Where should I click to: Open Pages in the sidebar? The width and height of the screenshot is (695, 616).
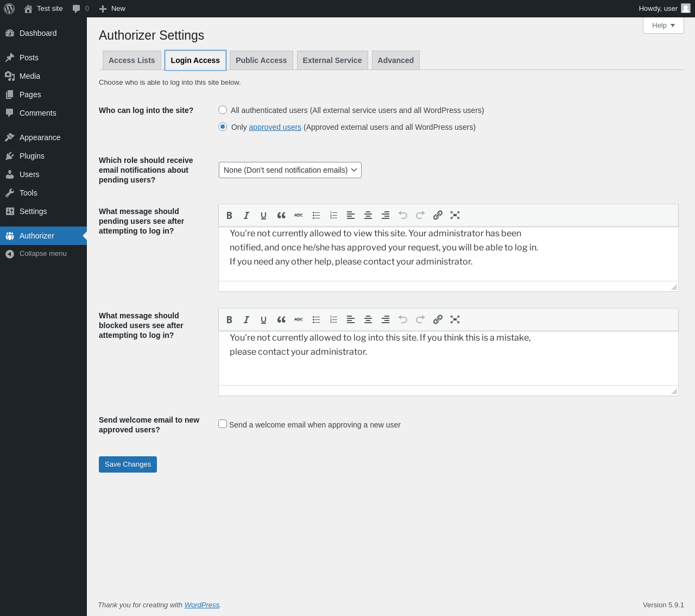pyautogui.click(x=43, y=95)
